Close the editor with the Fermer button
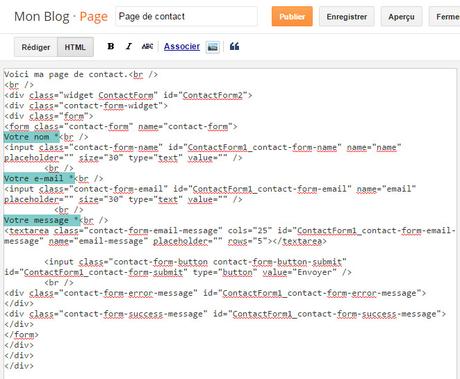This screenshot has height=379, width=460. (444, 16)
